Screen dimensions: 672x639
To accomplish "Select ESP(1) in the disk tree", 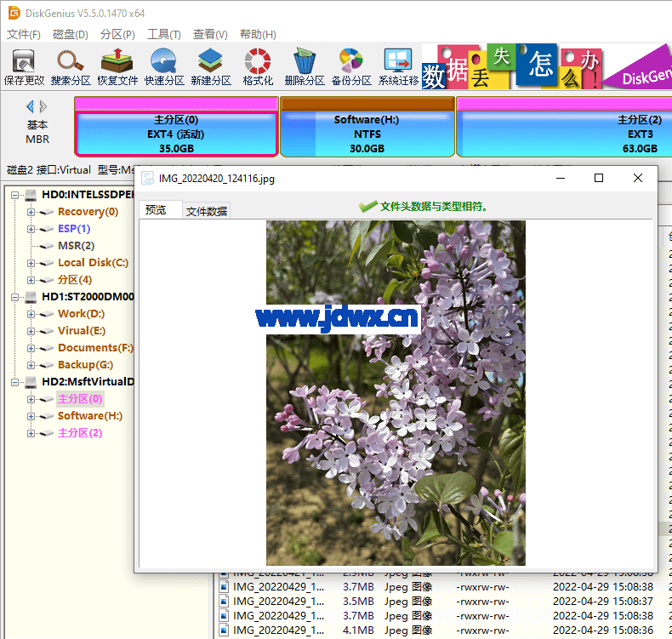I will (74, 229).
